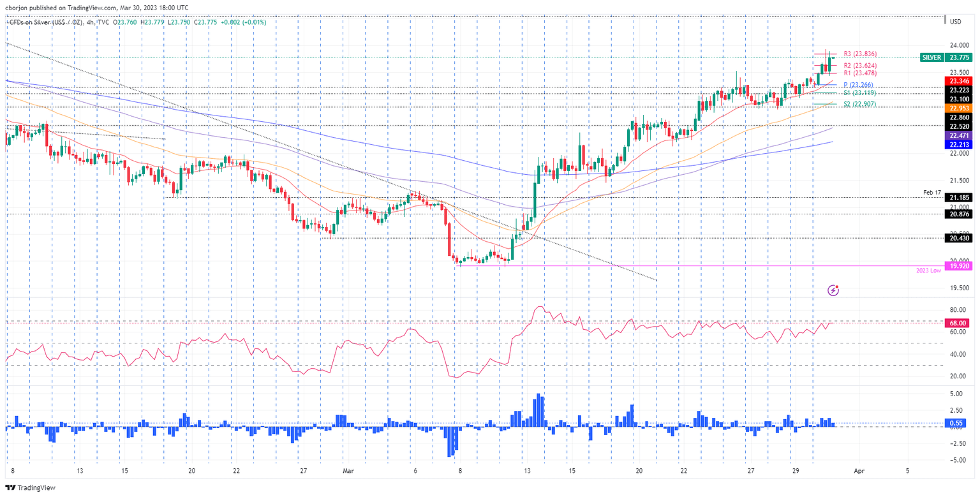The image size is (980, 497).
Task: Click the red 23.346 price label
Action: [x=958, y=81]
